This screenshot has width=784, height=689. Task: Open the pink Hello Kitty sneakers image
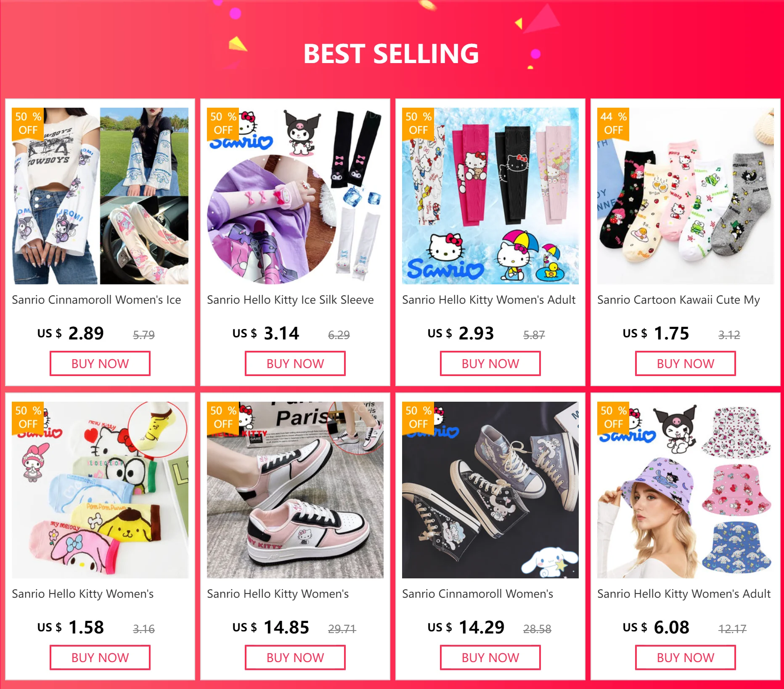295,490
